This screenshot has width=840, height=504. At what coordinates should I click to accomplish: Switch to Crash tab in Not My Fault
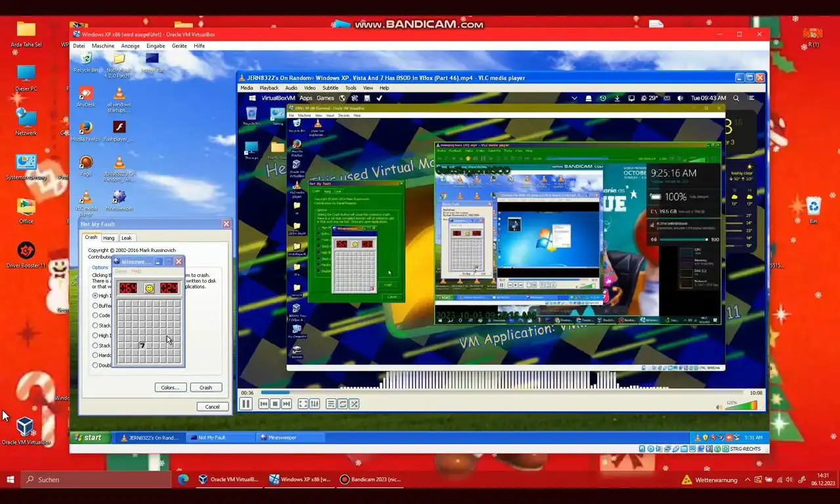pyautogui.click(x=91, y=238)
